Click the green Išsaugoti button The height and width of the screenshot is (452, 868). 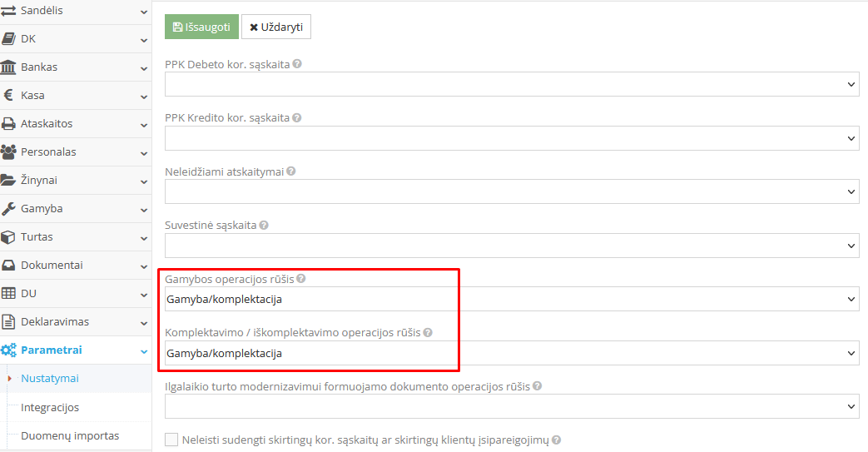point(201,27)
